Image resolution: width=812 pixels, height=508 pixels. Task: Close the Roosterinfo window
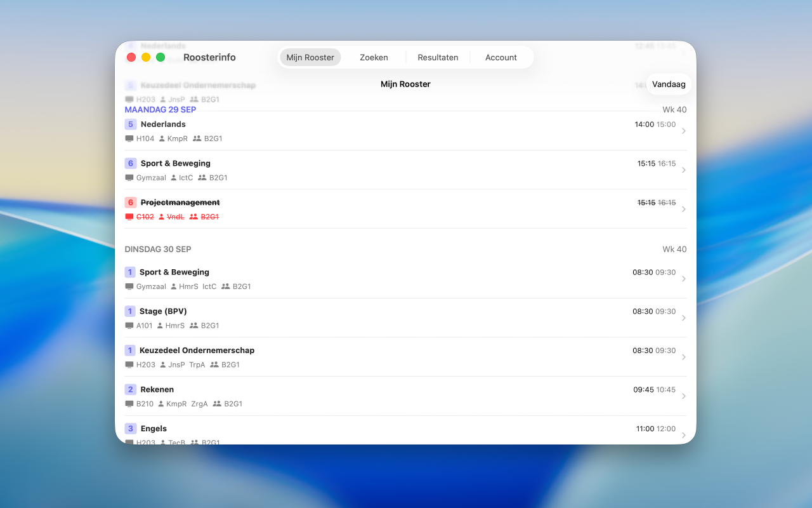[131, 57]
